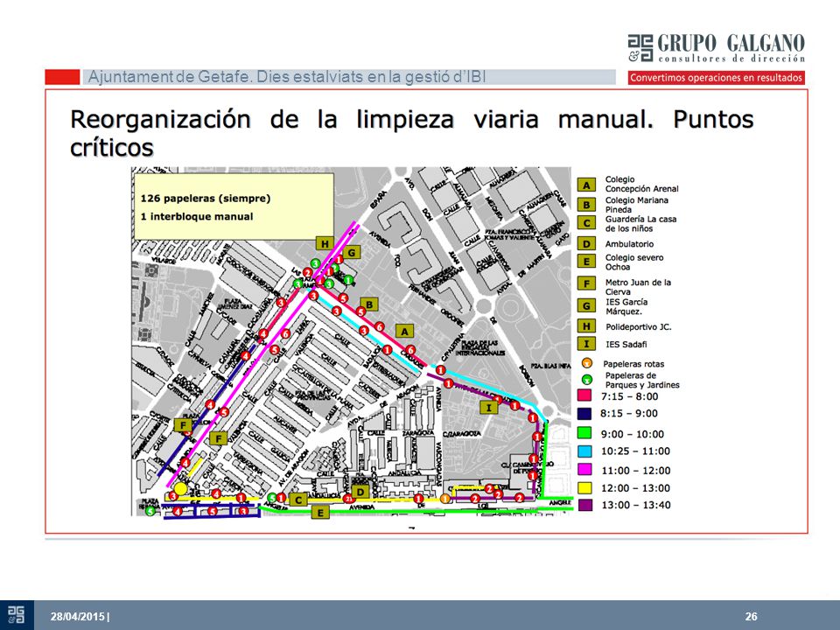Select legend icon D for Ambulatorio
This screenshot has width=840, height=630.
pyautogui.click(x=586, y=244)
